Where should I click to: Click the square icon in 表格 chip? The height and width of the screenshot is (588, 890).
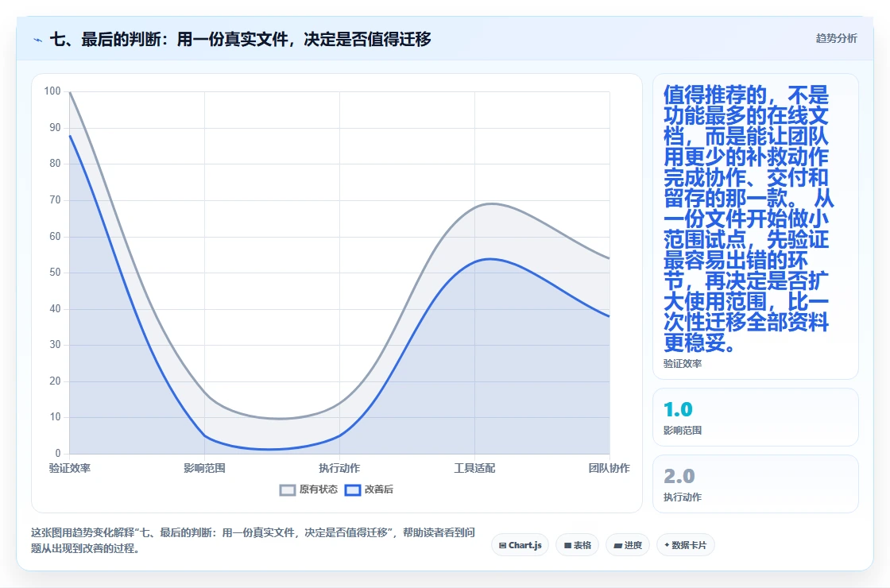pos(567,545)
